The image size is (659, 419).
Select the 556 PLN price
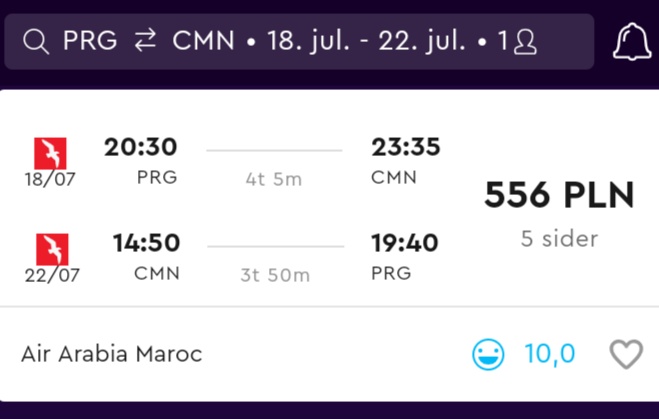559,195
